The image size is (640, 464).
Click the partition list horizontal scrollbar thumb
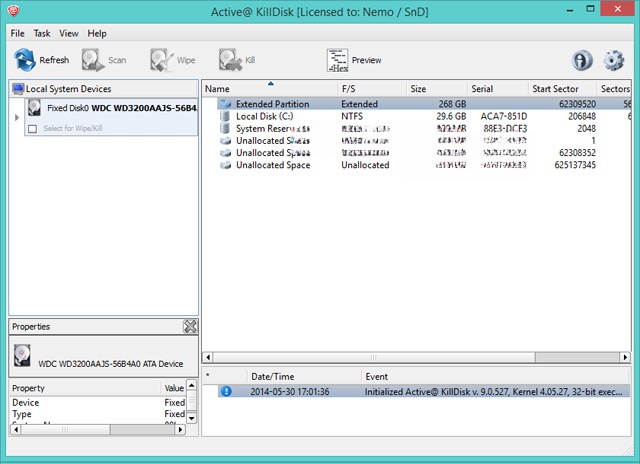pos(373,357)
